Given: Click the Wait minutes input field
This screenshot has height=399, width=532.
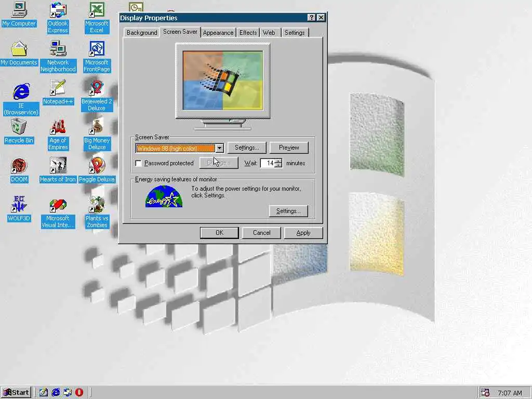Looking at the screenshot, I should (x=268, y=163).
